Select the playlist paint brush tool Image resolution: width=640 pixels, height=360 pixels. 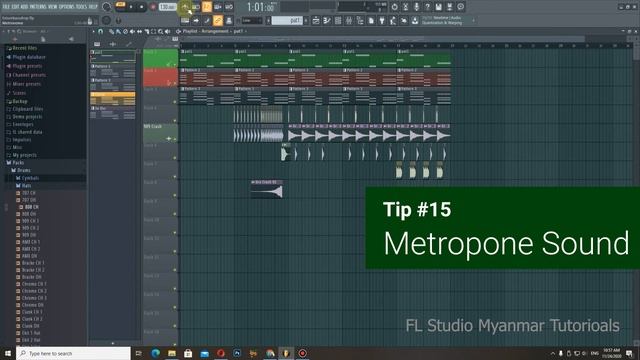point(118,31)
